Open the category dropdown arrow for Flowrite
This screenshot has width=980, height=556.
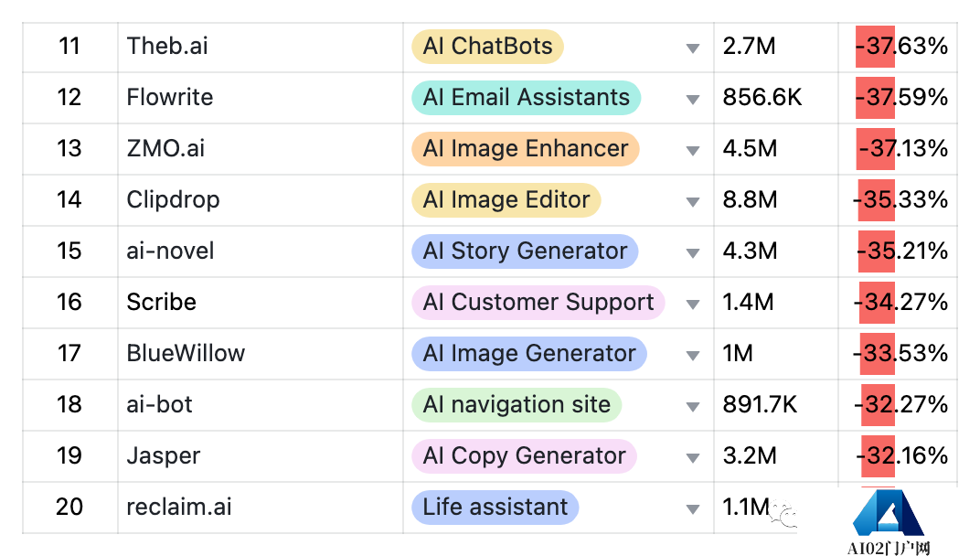pyautogui.click(x=693, y=100)
